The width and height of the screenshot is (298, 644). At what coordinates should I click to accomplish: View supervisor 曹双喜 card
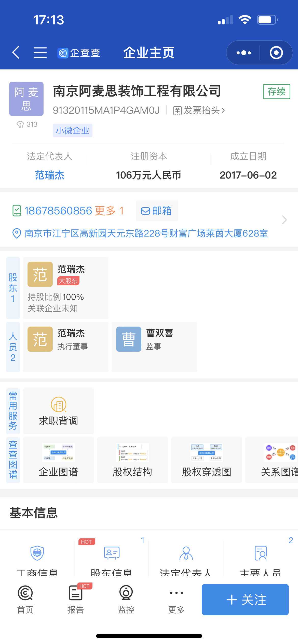pyautogui.click(x=154, y=347)
